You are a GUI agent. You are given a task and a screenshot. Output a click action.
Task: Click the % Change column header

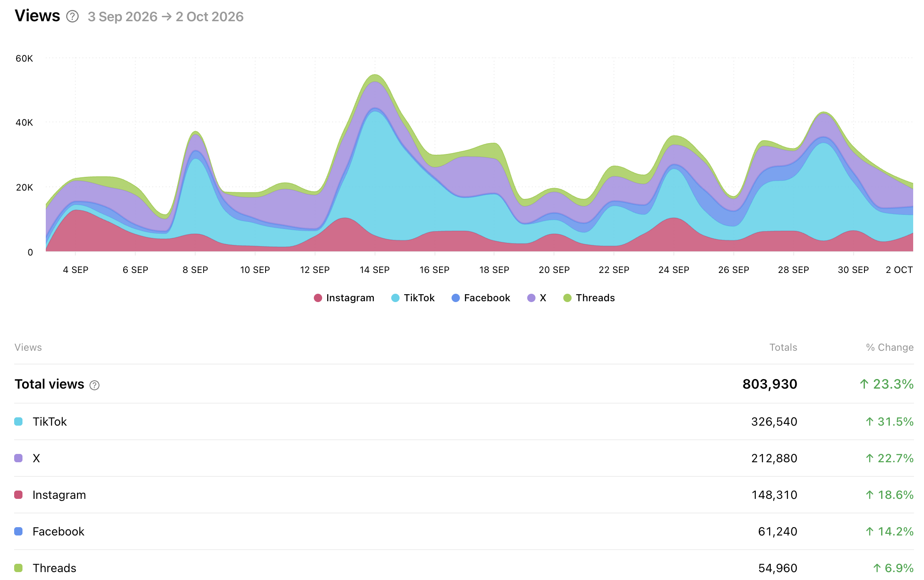tap(890, 347)
